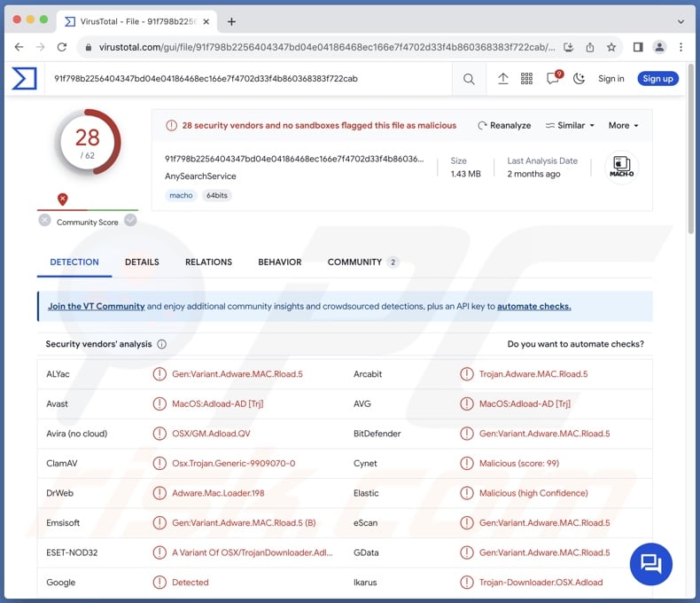Viewport: 700px width, 603px height.
Task: Select Elastic result Malicious (high Confidence)
Action: click(533, 493)
